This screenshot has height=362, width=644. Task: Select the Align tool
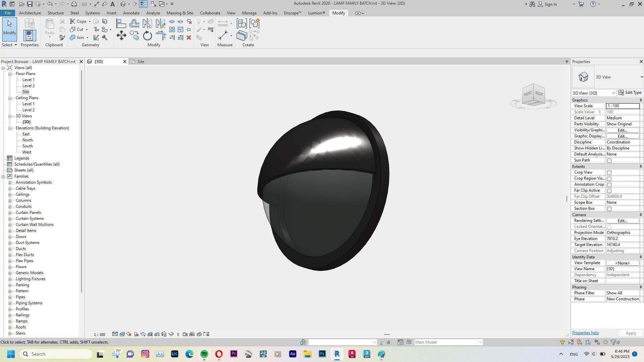pos(121,23)
